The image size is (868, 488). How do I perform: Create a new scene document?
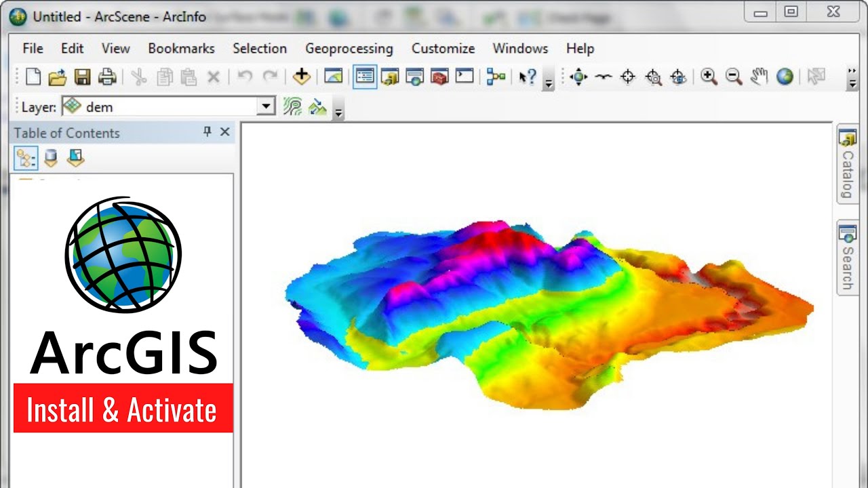click(33, 77)
